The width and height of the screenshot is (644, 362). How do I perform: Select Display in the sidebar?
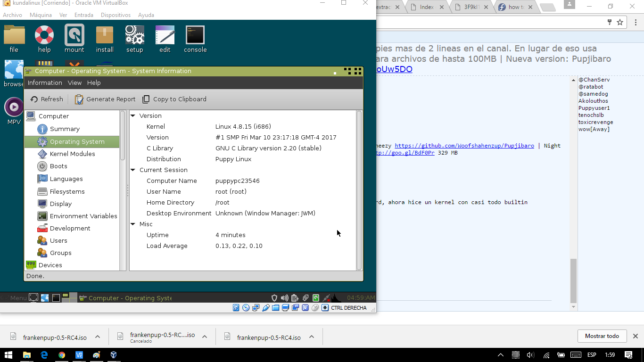click(61, 204)
